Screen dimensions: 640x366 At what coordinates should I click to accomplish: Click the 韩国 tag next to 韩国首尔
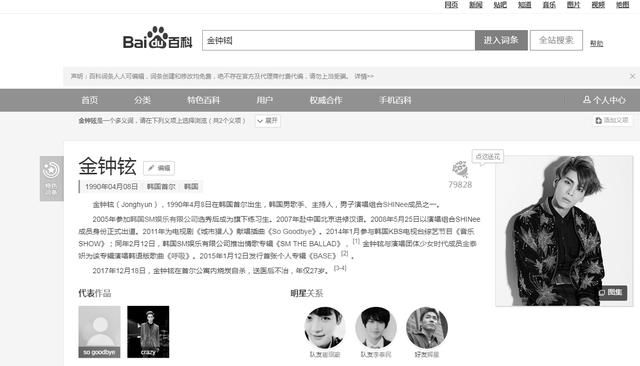[191, 186]
